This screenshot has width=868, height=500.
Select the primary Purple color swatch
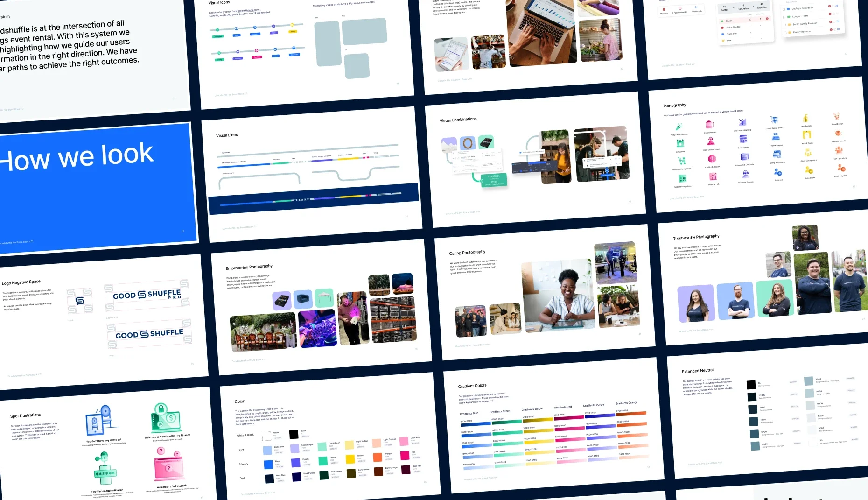296,462
